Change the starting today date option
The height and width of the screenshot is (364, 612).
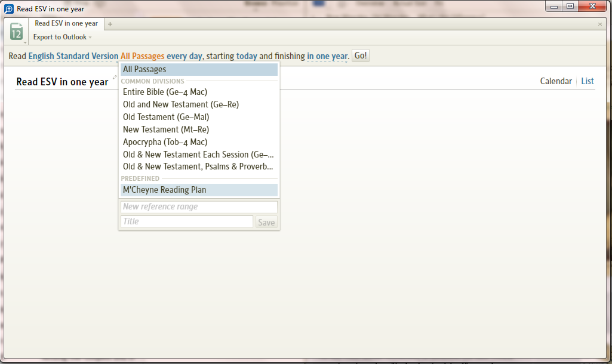(x=247, y=56)
